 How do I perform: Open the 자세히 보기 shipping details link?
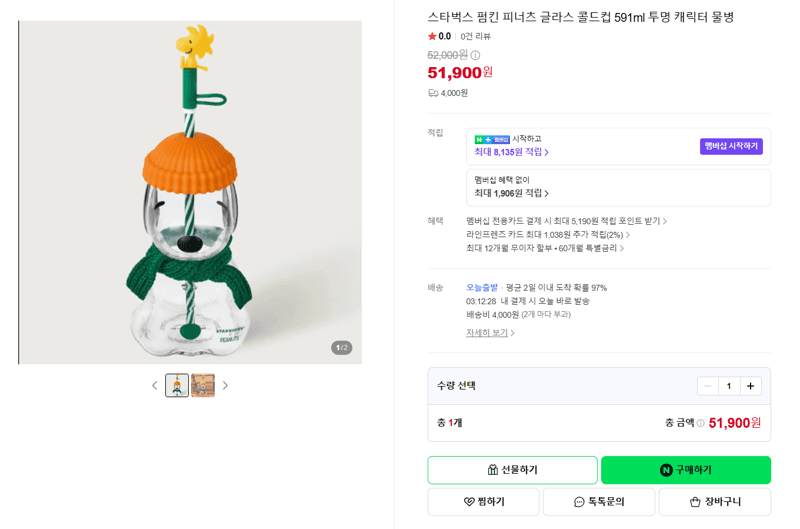[x=490, y=333]
